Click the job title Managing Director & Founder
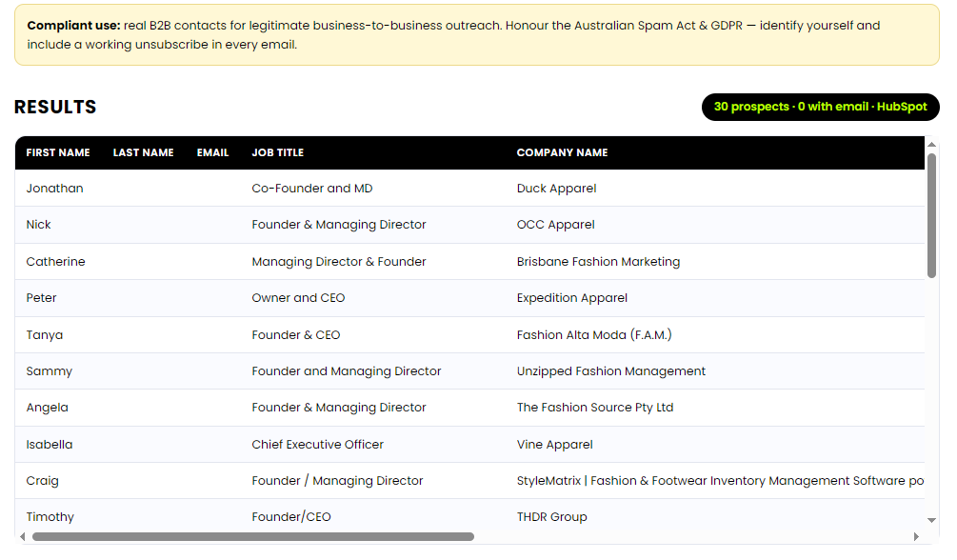 click(339, 261)
